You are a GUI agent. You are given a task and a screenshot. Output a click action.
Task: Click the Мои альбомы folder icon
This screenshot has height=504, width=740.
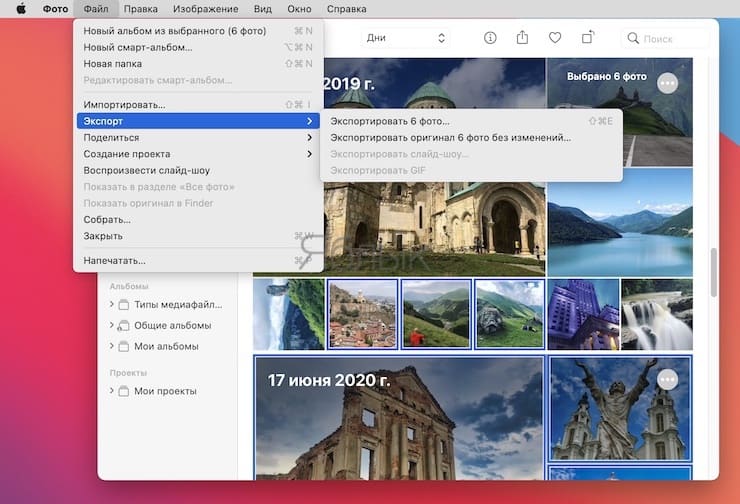click(x=124, y=346)
